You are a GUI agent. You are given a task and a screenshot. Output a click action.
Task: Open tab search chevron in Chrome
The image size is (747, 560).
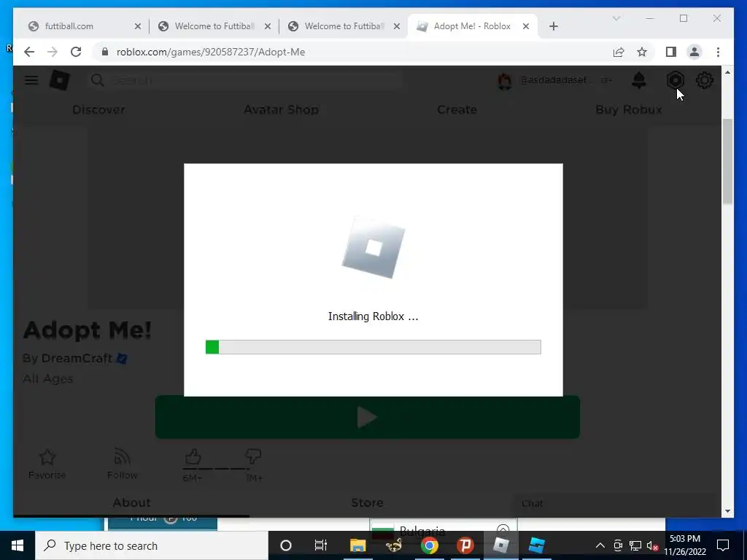[x=616, y=18]
